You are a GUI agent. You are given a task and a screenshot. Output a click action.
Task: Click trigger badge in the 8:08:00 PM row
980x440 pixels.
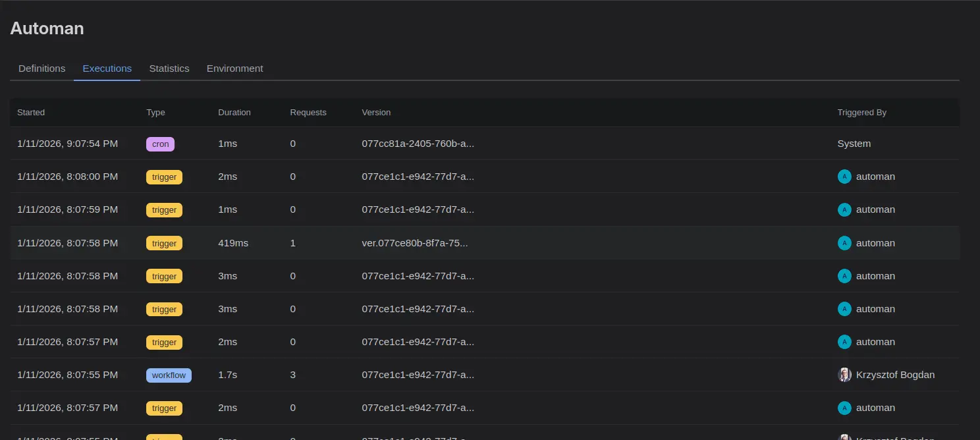click(164, 177)
